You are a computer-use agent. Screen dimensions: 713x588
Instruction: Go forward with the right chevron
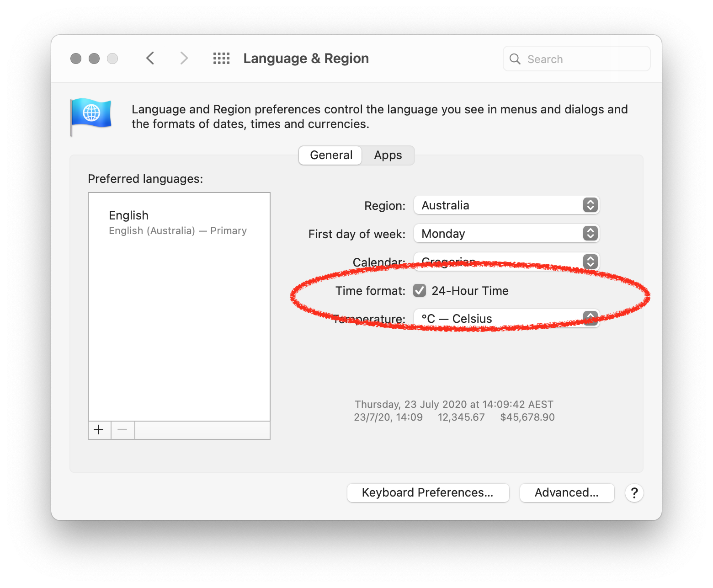click(184, 59)
